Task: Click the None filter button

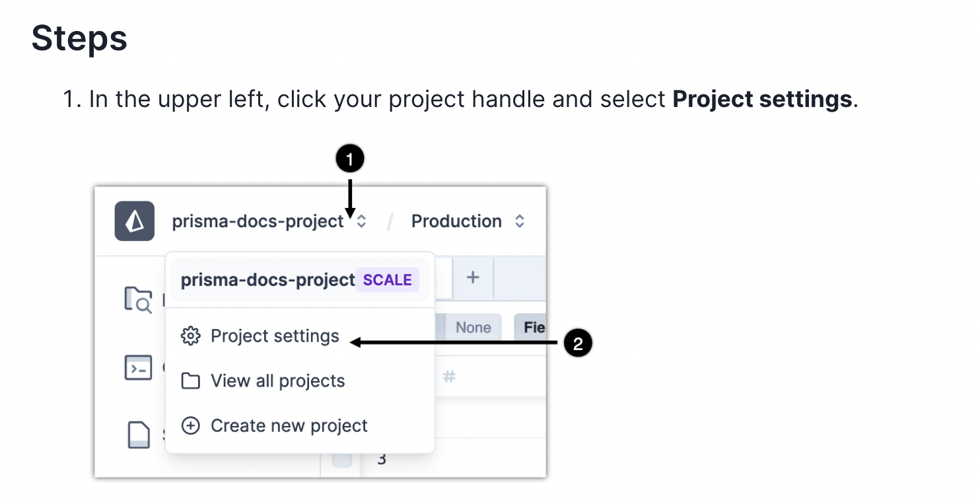Action: [x=473, y=327]
